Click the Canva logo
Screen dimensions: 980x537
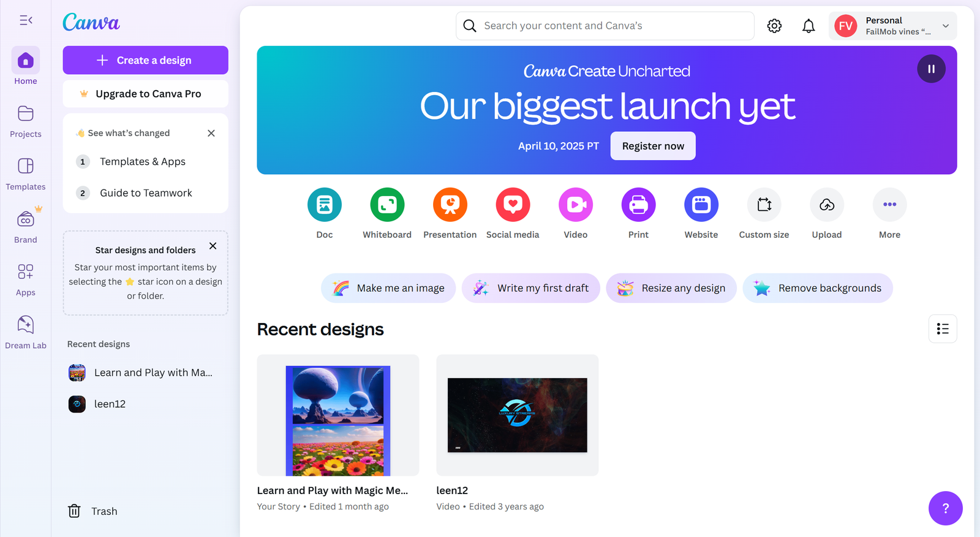[91, 23]
